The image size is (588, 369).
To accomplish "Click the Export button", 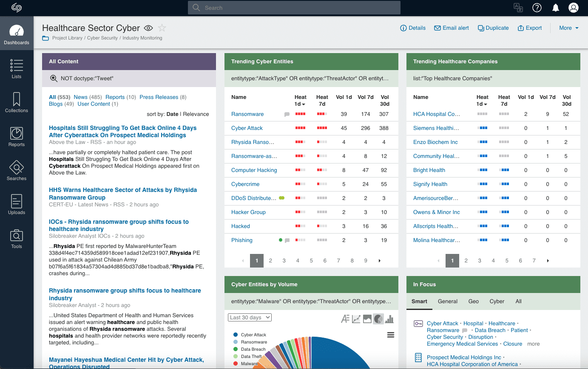I will tap(530, 28).
